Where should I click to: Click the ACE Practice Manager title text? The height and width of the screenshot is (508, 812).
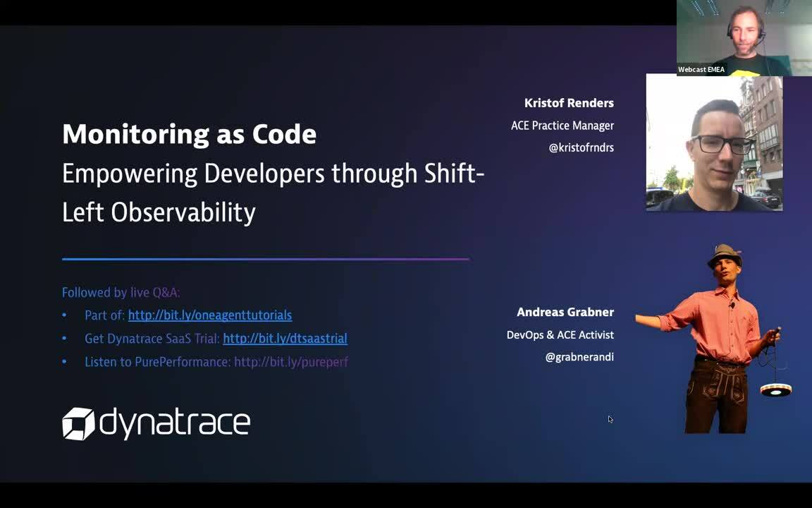(562, 126)
